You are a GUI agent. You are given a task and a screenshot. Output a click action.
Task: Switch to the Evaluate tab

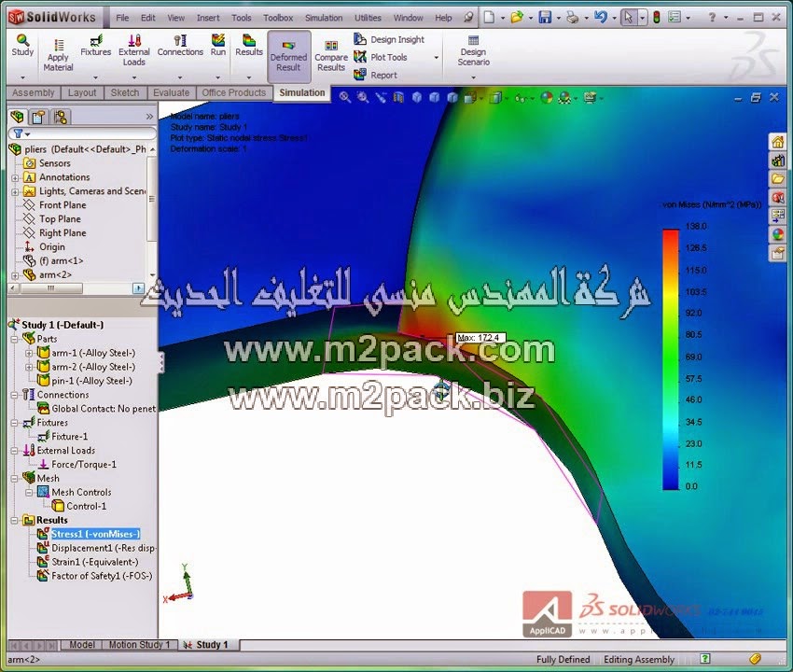pos(171,92)
